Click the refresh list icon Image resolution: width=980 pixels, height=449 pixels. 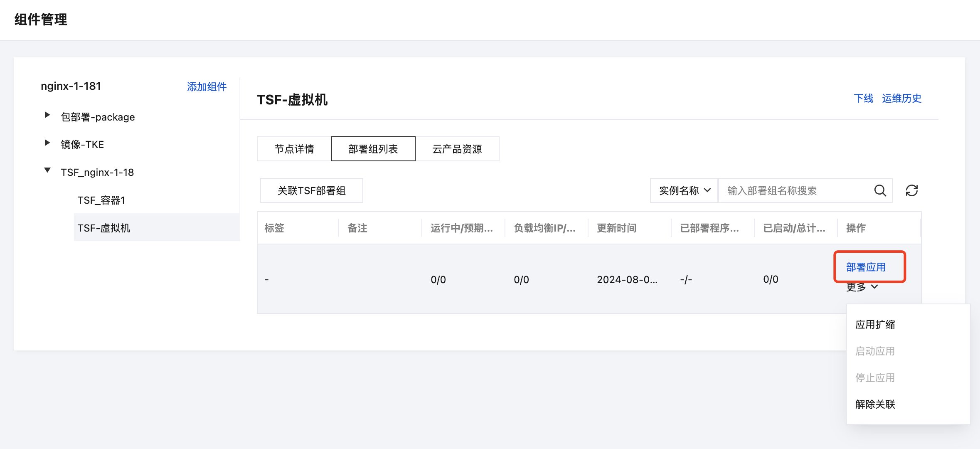click(x=911, y=190)
